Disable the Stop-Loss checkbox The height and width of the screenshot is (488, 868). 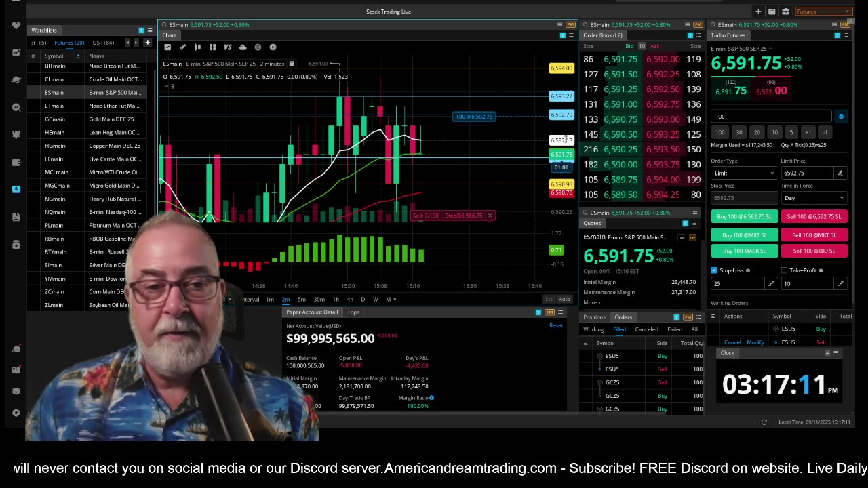(x=714, y=270)
